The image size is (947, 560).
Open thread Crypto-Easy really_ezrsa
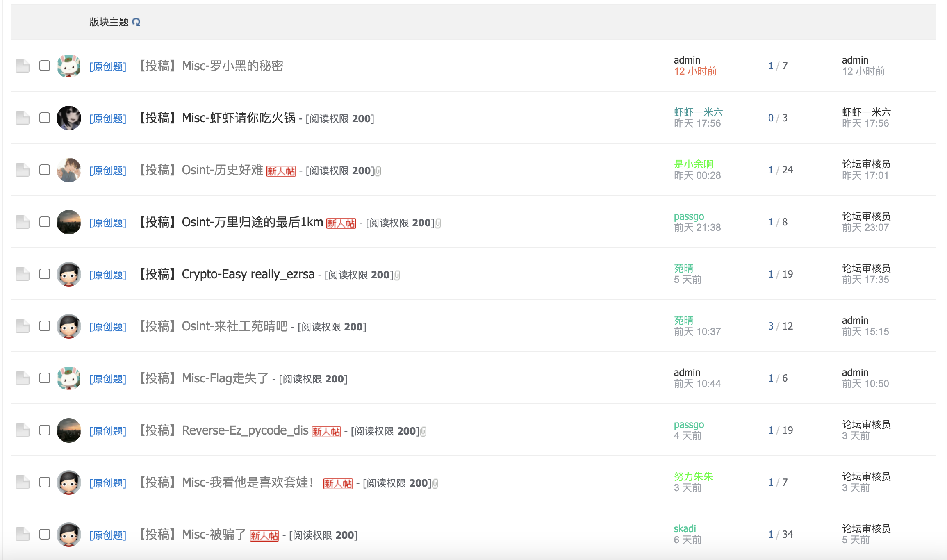coord(248,274)
